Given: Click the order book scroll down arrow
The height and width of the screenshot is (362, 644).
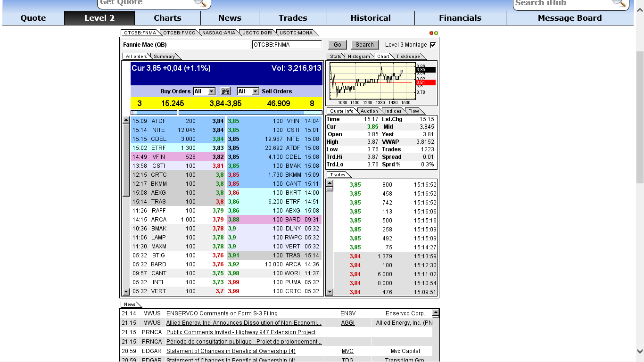Looking at the screenshot, I should (x=126, y=292).
